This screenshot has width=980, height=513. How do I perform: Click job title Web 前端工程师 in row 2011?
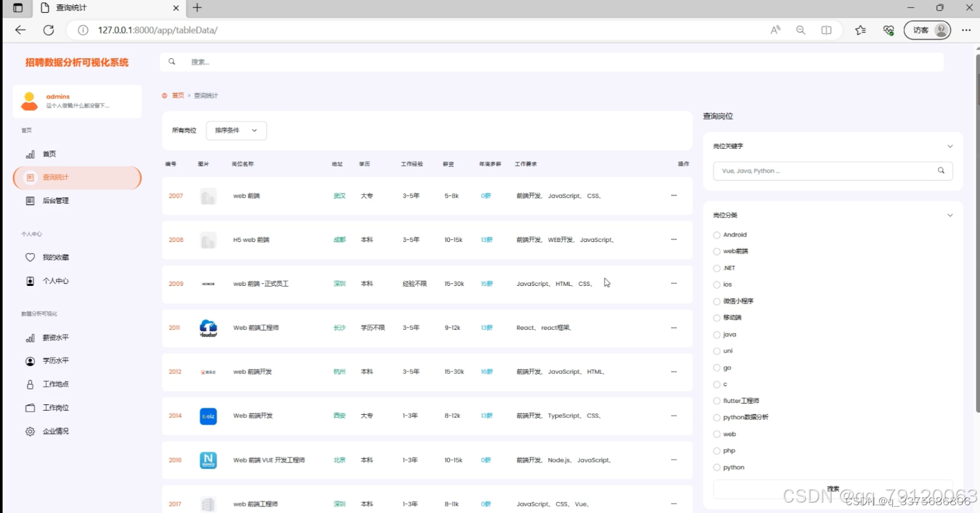[x=256, y=328]
